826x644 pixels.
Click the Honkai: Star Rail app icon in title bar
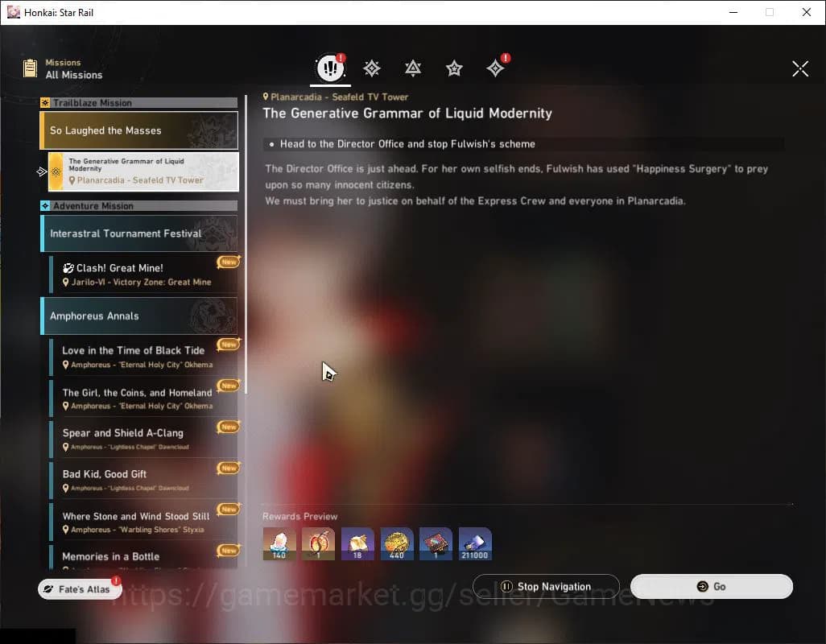coord(13,12)
